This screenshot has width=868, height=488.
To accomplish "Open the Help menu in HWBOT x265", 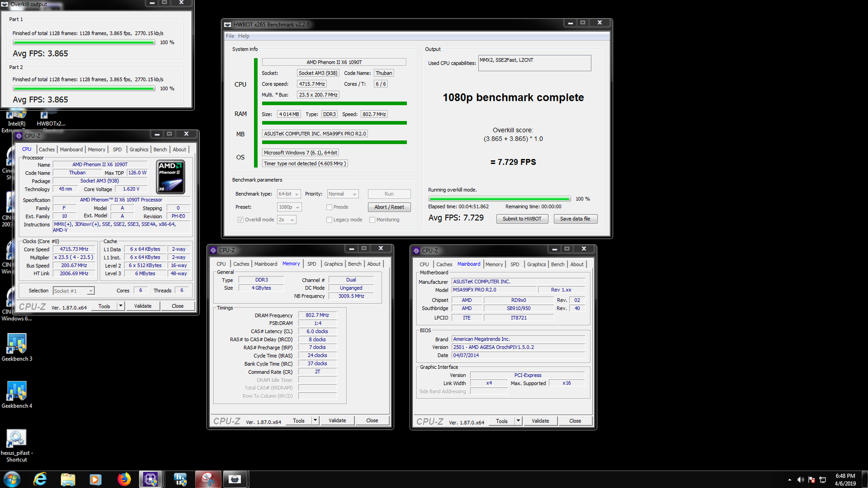I will coord(244,36).
